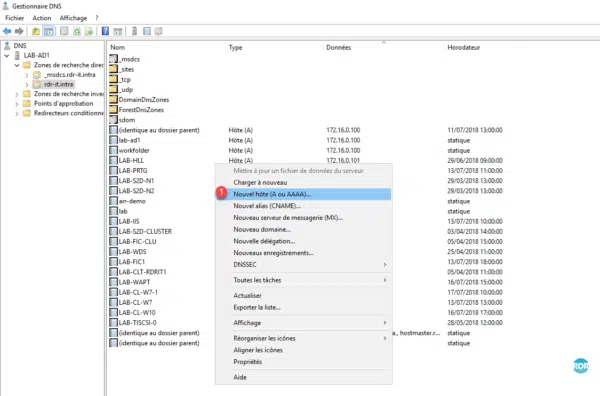Click Aligner les icônes
This screenshot has height=396, width=600.
[x=304, y=350]
